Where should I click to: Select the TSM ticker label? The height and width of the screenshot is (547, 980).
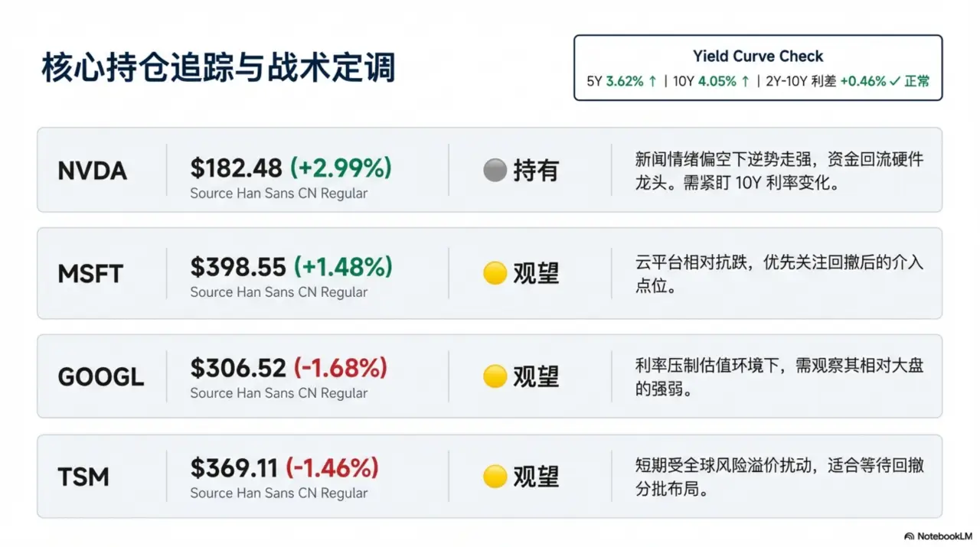(83, 477)
